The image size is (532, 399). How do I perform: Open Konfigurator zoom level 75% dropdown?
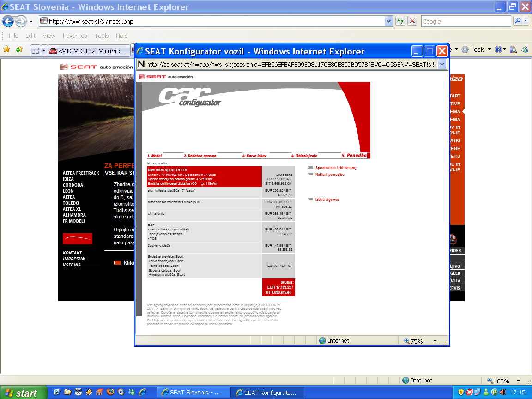[435, 341]
